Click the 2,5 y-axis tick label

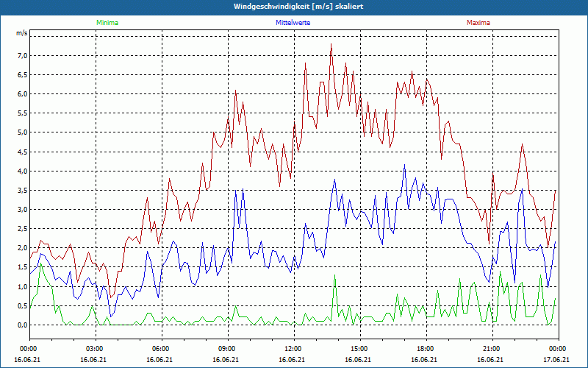click(23, 229)
